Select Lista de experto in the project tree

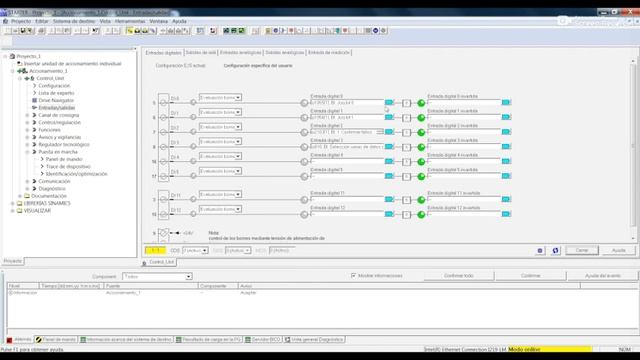(x=56, y=93)
